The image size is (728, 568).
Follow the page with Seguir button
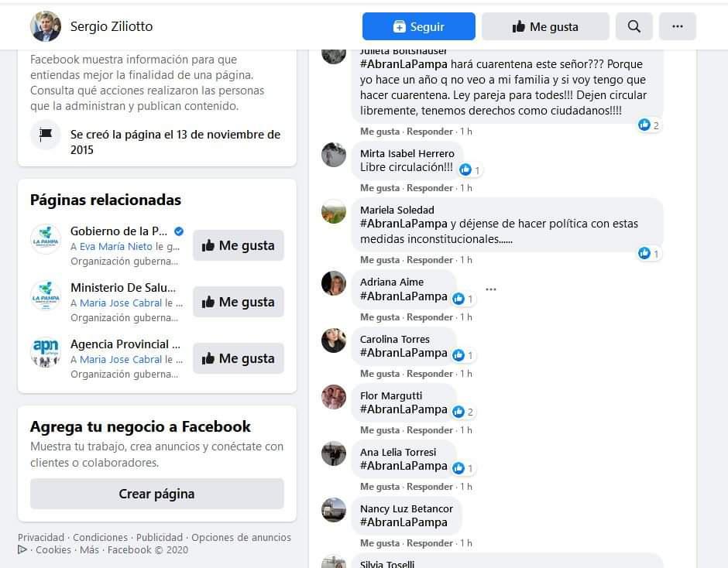(x=418, y=26)
